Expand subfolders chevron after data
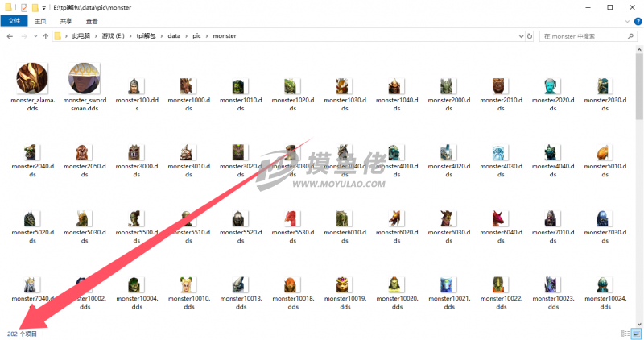Viewport: 644px width, 340px height. pyautogui.click(x=187, y=36)
